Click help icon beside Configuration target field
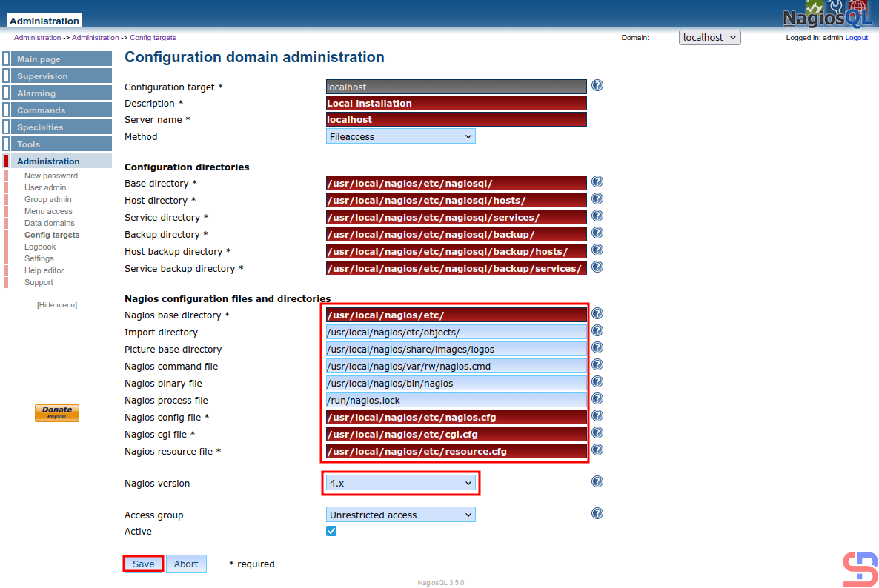The image size is (879, 588). click(597, 86)
